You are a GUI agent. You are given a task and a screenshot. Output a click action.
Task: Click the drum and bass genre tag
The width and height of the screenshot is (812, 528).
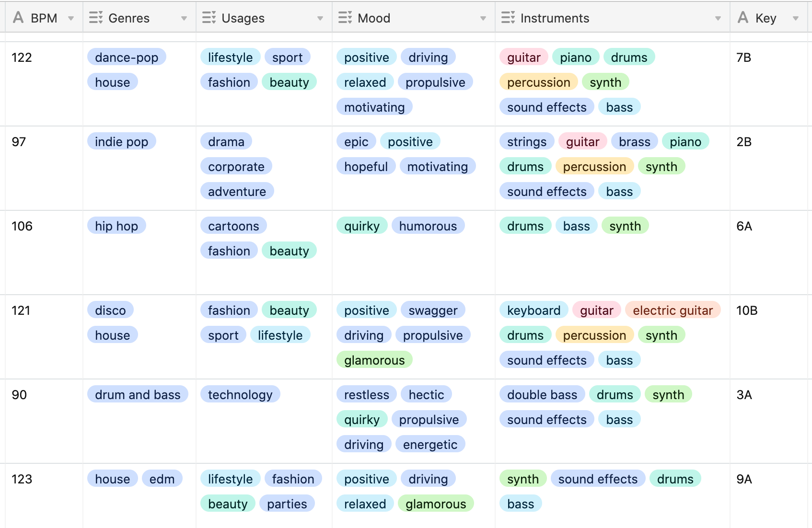[138, 395]
